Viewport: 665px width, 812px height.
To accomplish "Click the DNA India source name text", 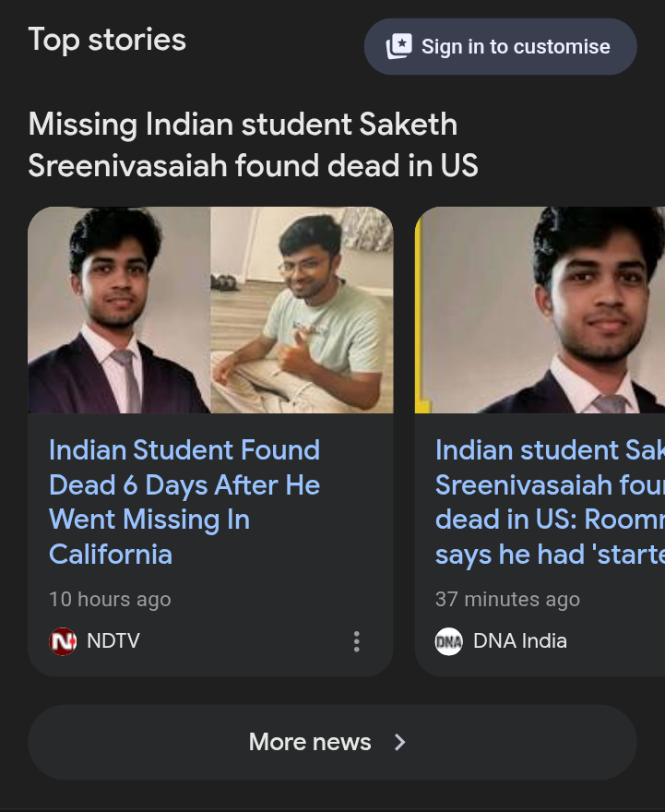I will pyautogui.click(x=520, y=641).
